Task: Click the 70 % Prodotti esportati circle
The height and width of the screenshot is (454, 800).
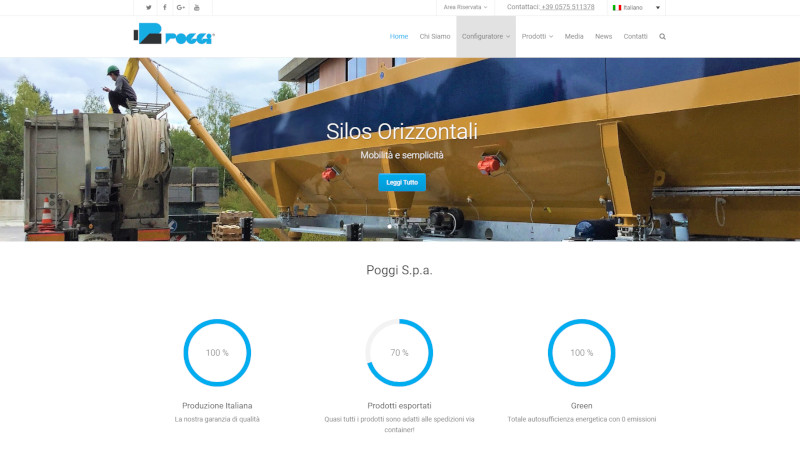Action: [x=399, y=352]
